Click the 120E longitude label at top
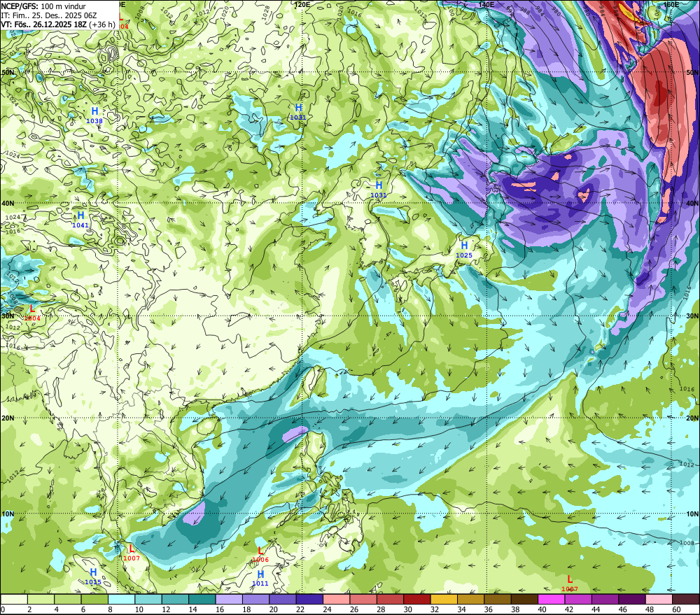The height and width of the screenshot is (615, 700). (x=302, y=4)
